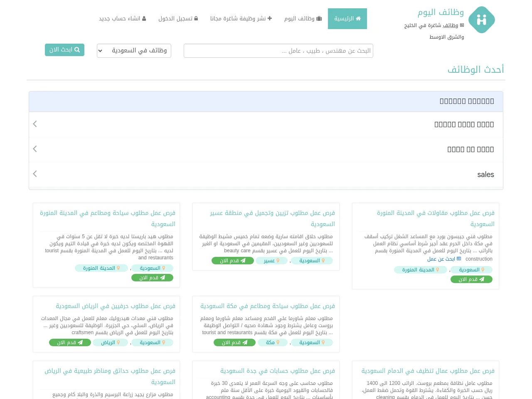Click السعودية tag on the مقاولات card
Image resolution: width=532 pixels, height=399 pixels.
coord(472,270)
